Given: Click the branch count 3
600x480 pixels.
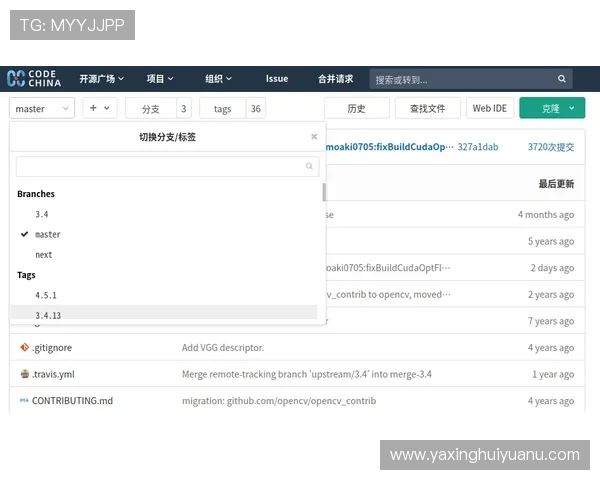Looking at the screenshot, I should pyautogui.click(x=184, y=109).
